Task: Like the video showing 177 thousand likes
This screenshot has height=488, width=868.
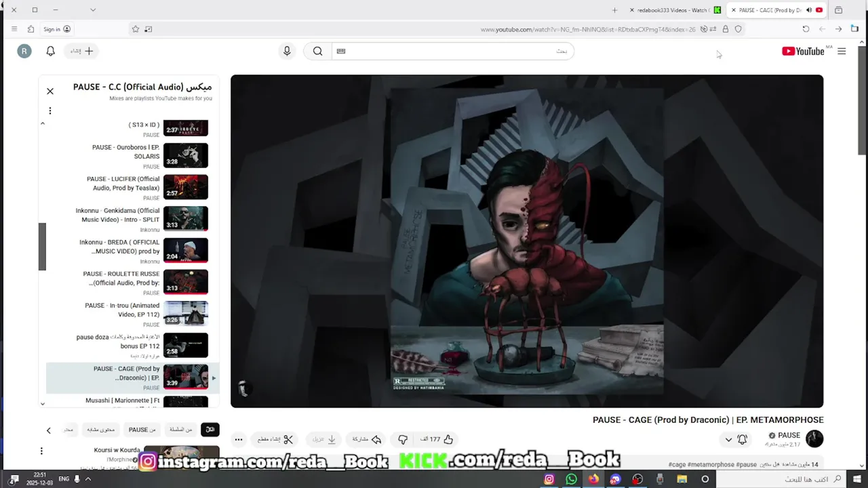Action: pyautogui.click(x=437, y=439)
